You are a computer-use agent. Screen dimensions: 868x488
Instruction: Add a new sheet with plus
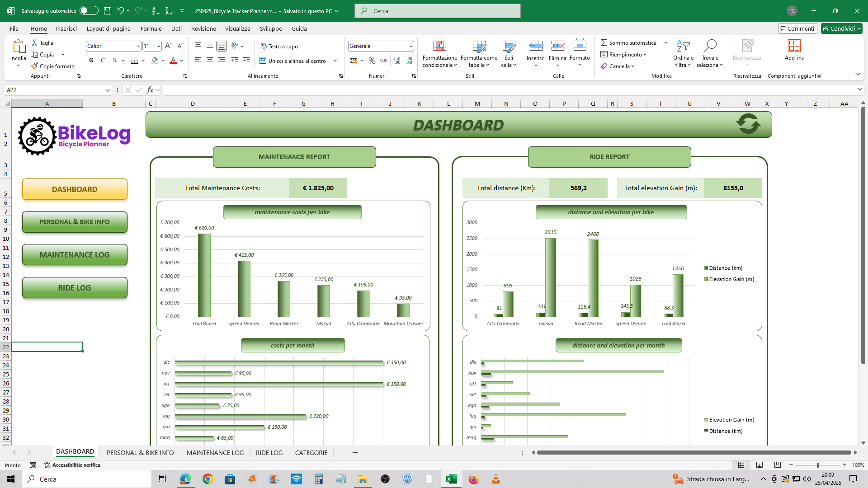tap(355, 453)
